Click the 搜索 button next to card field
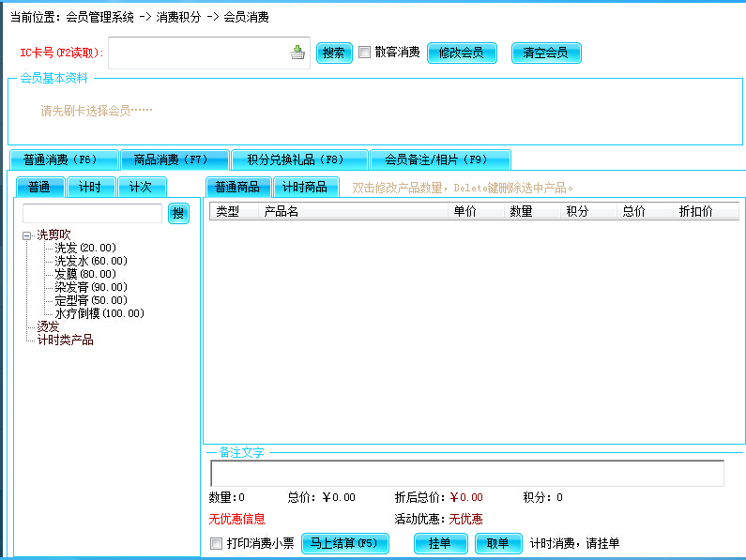Viewport: 746px width, 560px height. [333, 53]
